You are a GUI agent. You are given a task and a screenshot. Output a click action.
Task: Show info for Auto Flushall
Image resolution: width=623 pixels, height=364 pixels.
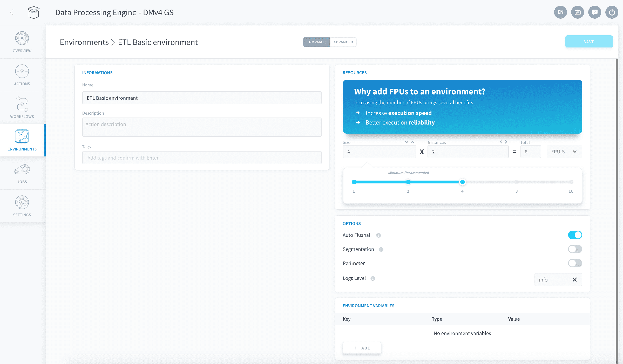coord(378,235)
